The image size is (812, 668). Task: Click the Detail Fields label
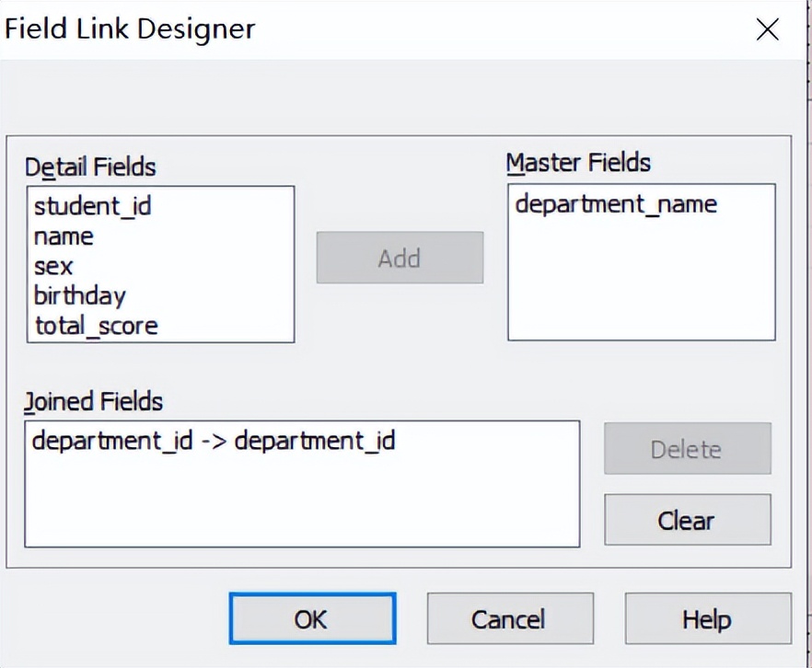[x=90, y=167]
